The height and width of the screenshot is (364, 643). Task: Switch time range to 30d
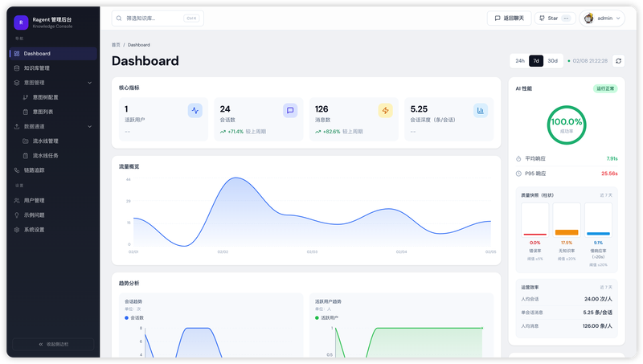click(553, 61)
